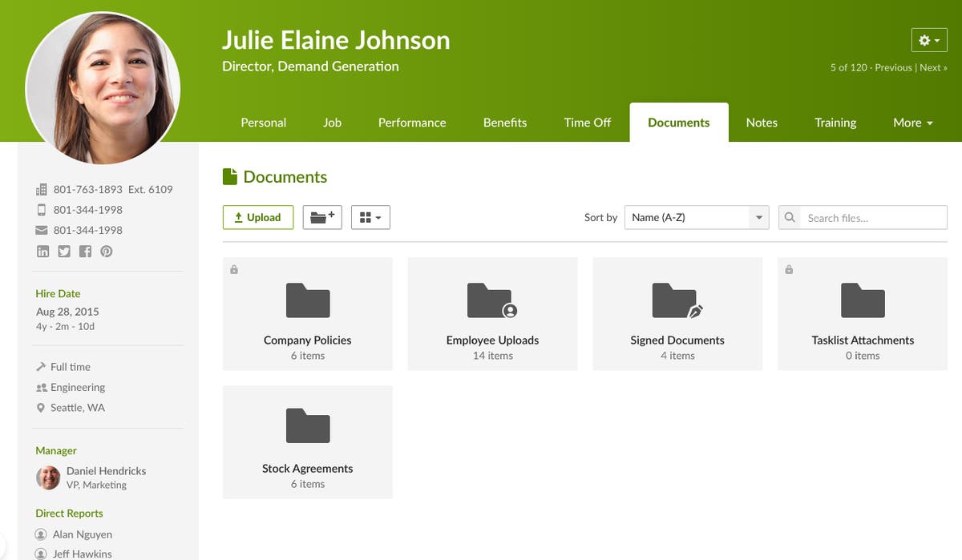Switch to the Performance tab

click(411, 122)
